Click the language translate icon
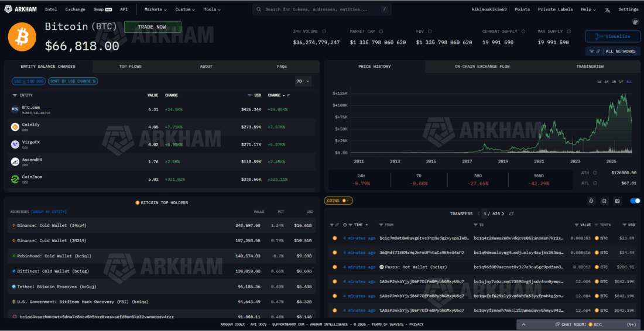Viewport: 644px width, 331px height. (x=608, y=10)
